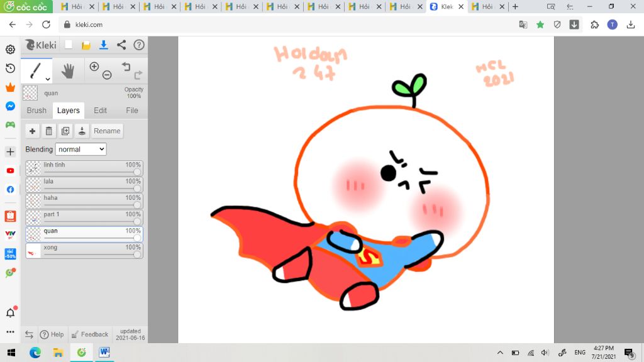Create a new blank image
This screenshot has height=362, width=644.
tap(69, 45)
